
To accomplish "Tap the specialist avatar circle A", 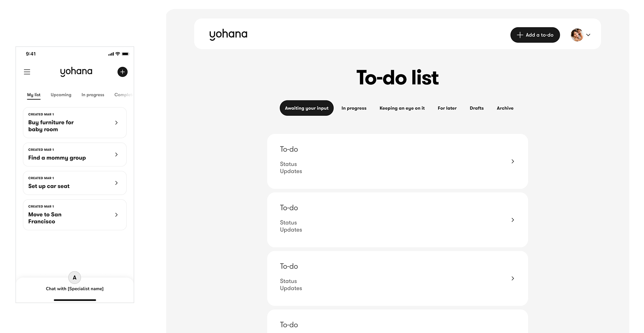I will pos(74,278).
